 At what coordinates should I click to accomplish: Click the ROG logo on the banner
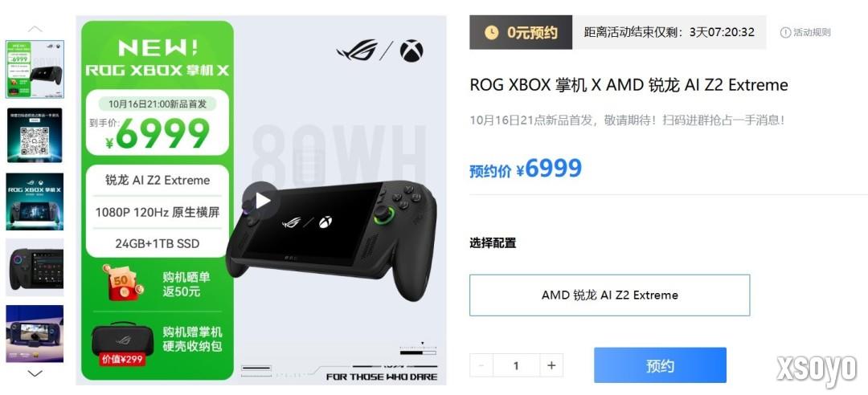pyautogui.click(x=357, y=51)
